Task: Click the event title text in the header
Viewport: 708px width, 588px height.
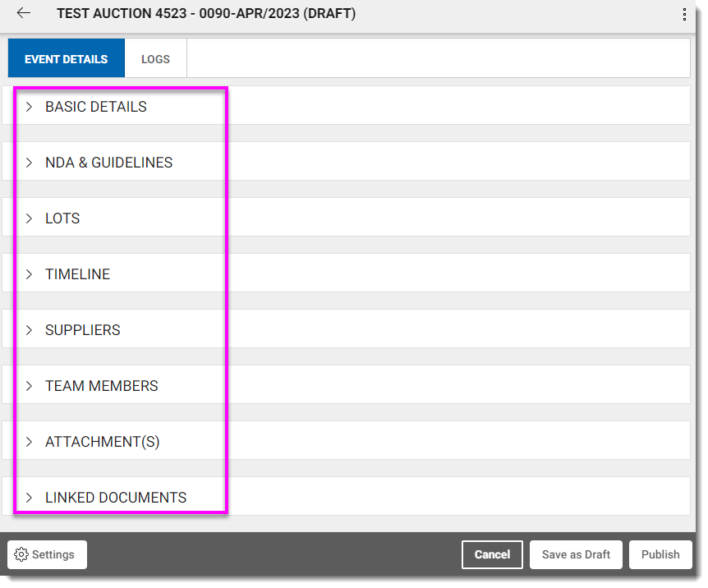Action: pyautogui.click(x=205, y=14)
